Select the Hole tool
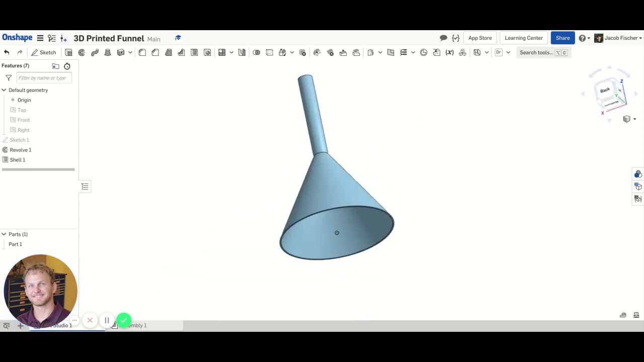The width and height of the screenshot is (644, 362). click(207, 52)
